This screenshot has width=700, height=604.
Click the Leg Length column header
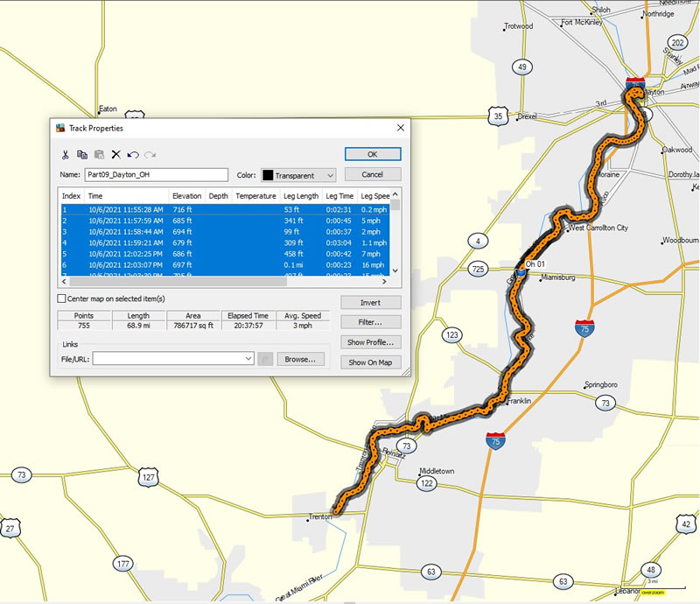coord(301,196)
